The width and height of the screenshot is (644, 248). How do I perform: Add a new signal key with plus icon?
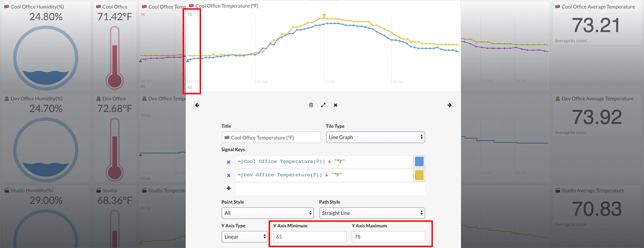229,189
